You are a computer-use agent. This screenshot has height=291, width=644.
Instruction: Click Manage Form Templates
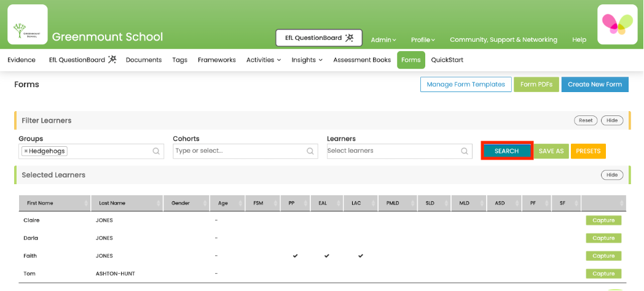pyautogui.click(x=466, y=85)
